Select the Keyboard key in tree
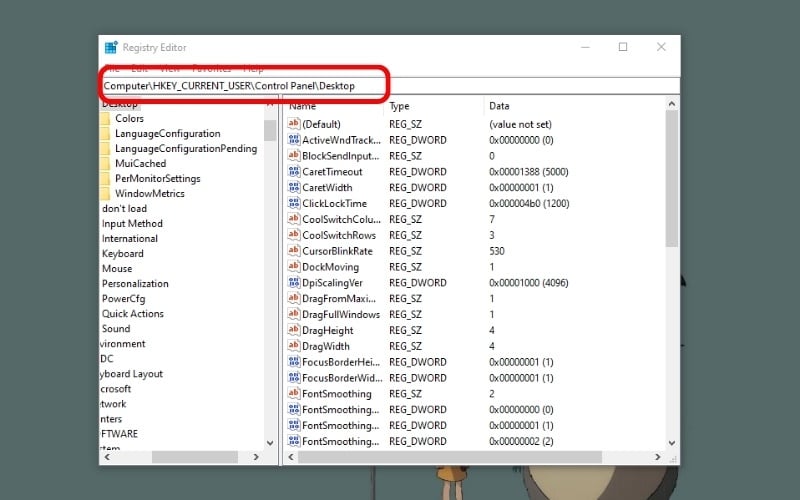Screen dimensions: 800x500 [x=122, y=254]
